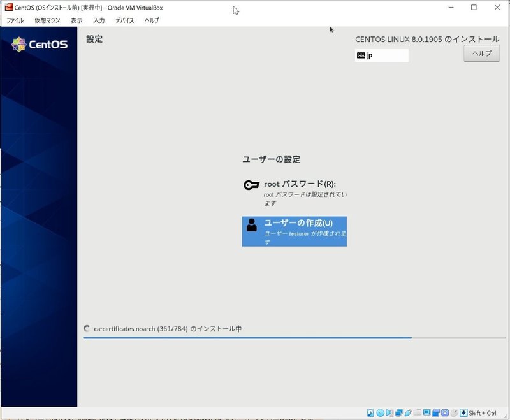This screenshot has width=510, height=420.
Task: Minimize the VirtualBox window
Action: point(451,7)
